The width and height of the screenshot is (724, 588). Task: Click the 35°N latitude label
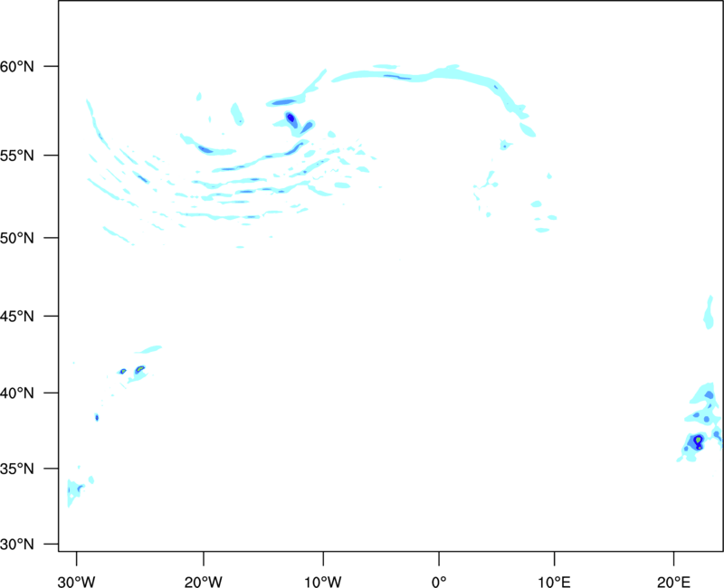click(16, 469)
